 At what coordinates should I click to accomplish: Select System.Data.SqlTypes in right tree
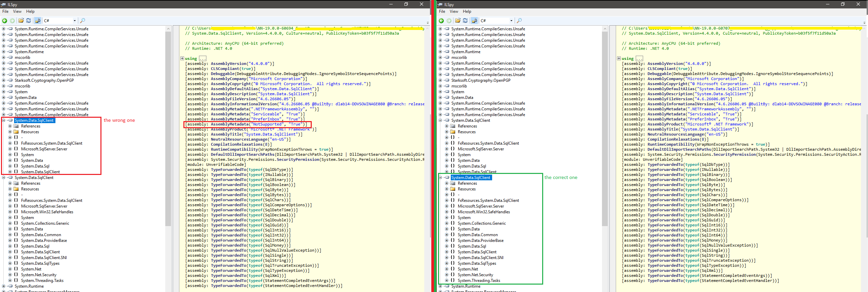[477, 263]
